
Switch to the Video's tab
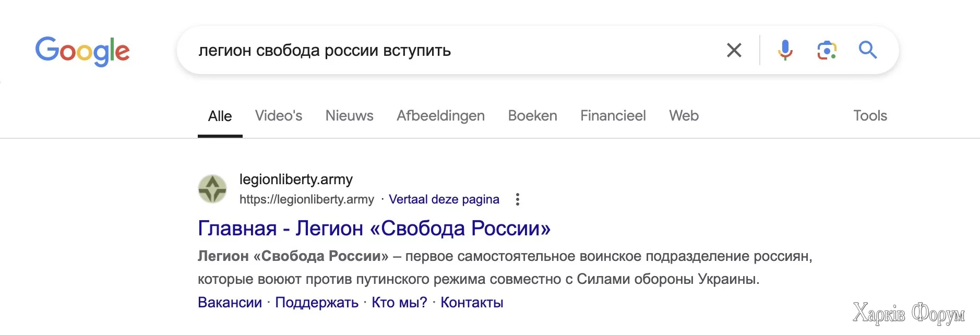pyautogui.click(x=279, y=116)
